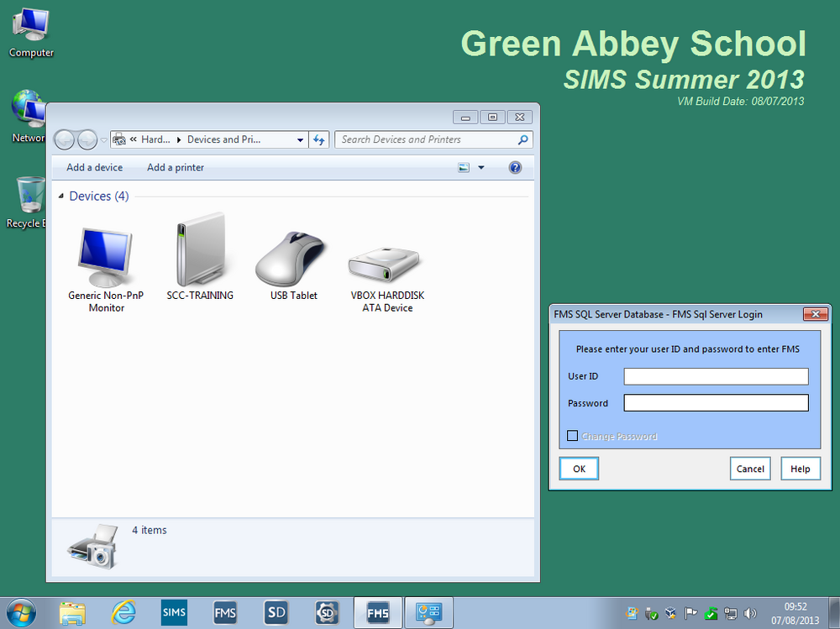Click the search magnifier icon
This screenshot has height=629, width=840.
[x=522, y=140]
